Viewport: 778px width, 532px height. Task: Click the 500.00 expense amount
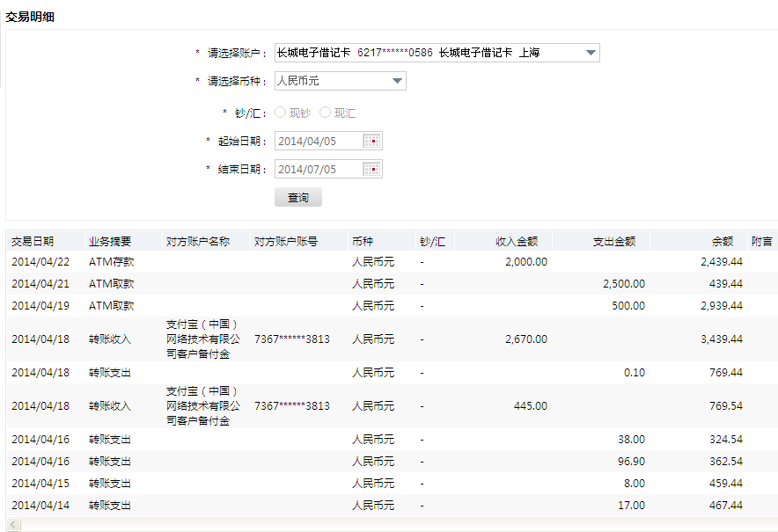tap(628, 305)
